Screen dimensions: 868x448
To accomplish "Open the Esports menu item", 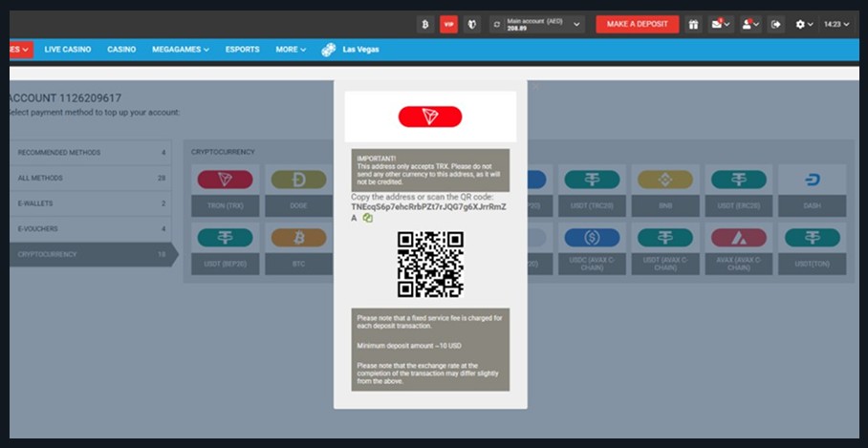I will coord(242,50).
